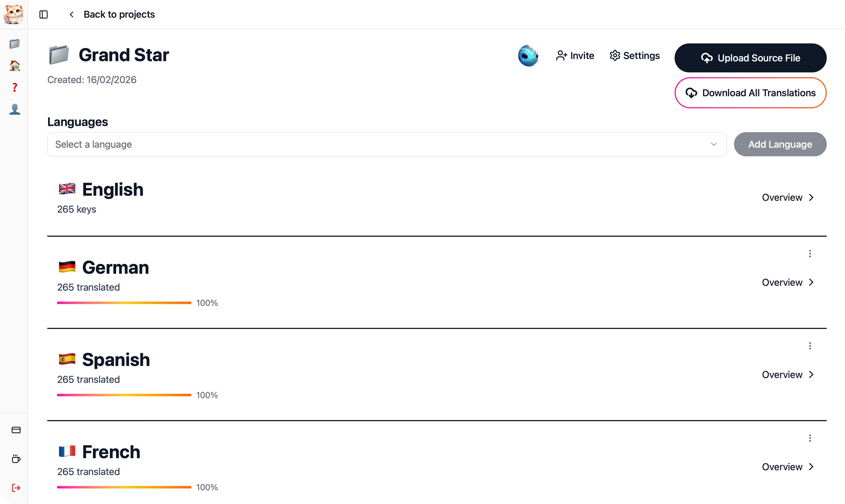Toggle the sidebar collapse control
Viewport: 845px width, 504px height.
coord(43,14)
